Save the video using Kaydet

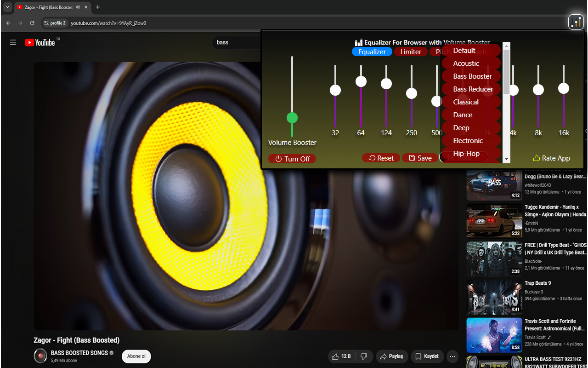pyautogui.click(x=427, y=356)
